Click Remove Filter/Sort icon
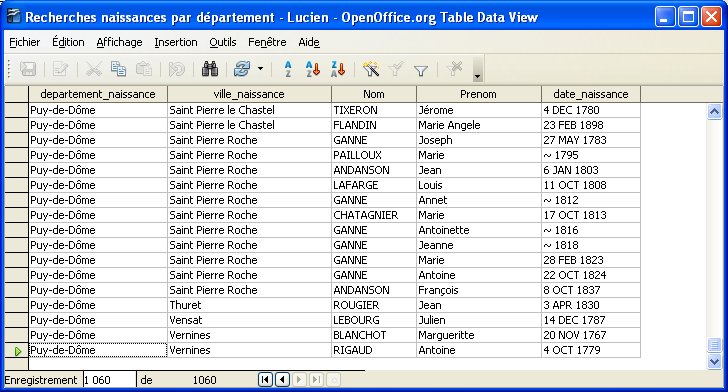728x392 pixels. (454, 69)
